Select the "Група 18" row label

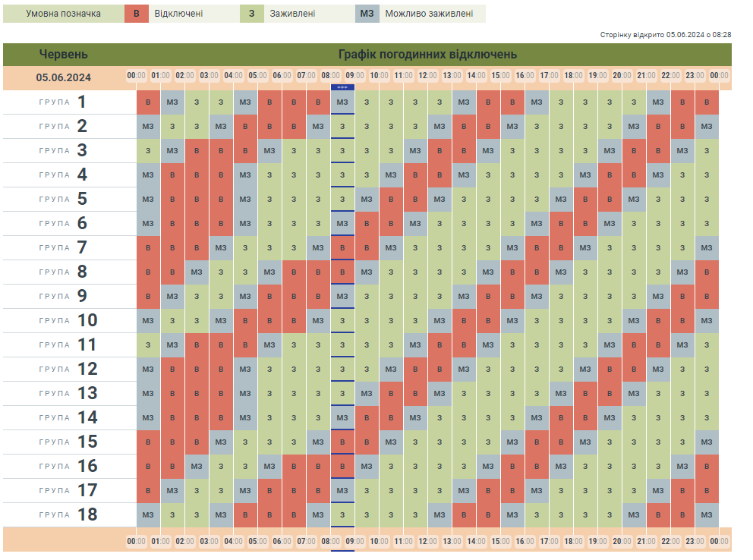tap(64, 515)
